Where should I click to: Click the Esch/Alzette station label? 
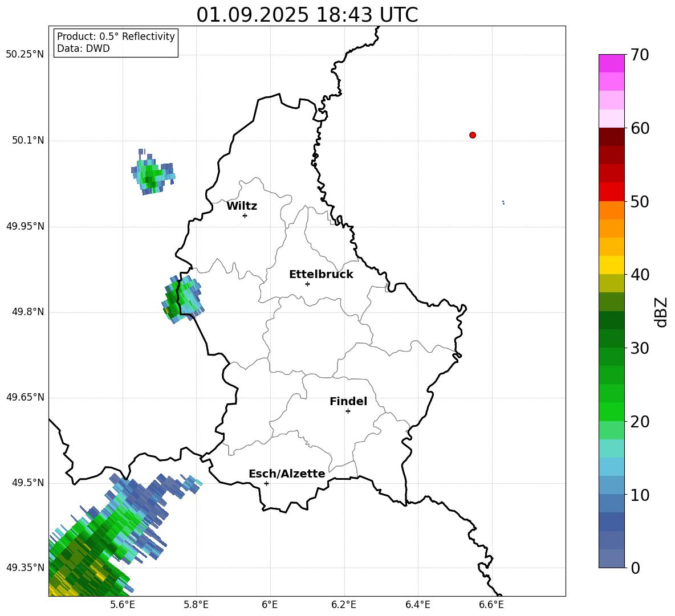(287, 474)
